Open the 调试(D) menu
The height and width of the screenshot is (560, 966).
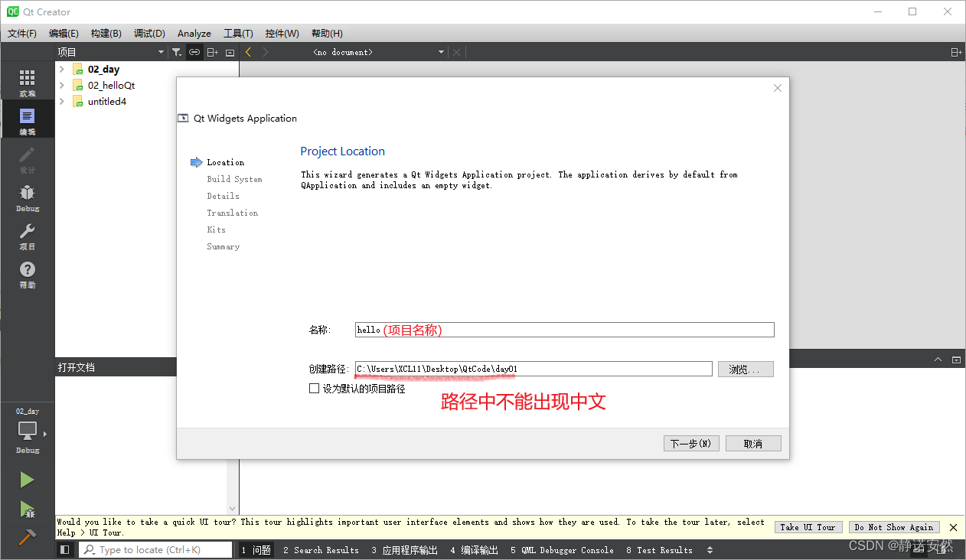pos(149,33)
